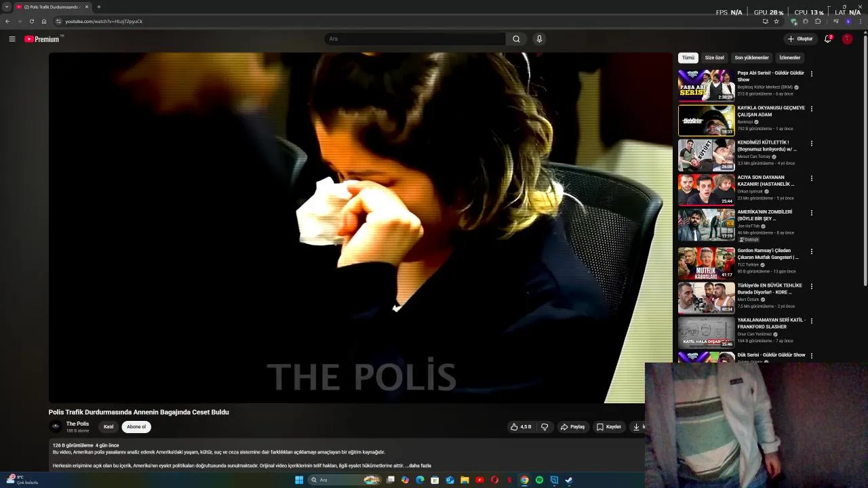This screenshot has height=488, width=868.
Task: Click the video title Polis Trafik Durdurmasında
Action: (x=138, y=412)
